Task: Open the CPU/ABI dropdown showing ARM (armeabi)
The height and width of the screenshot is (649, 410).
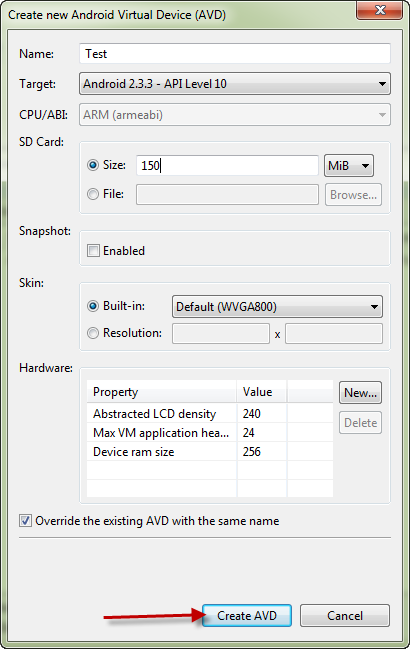Action: [x=235, y=115]
